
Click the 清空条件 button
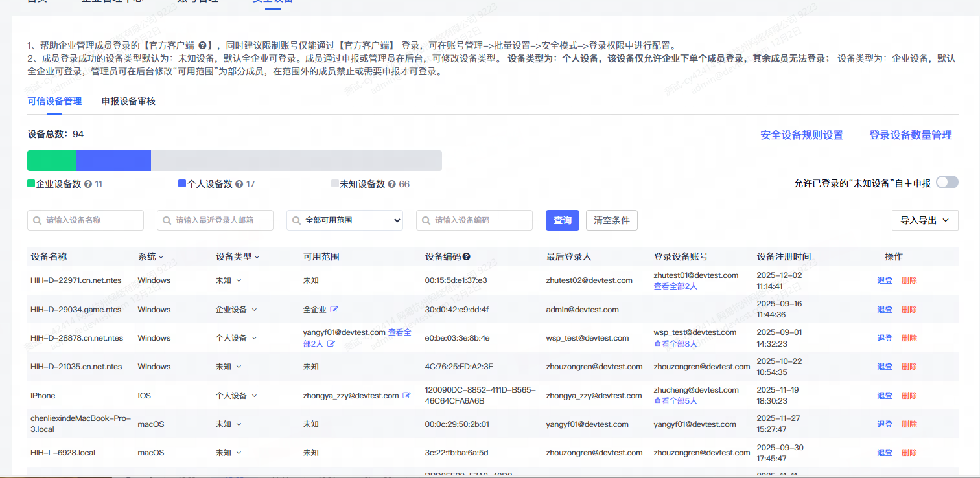(612, 220)
